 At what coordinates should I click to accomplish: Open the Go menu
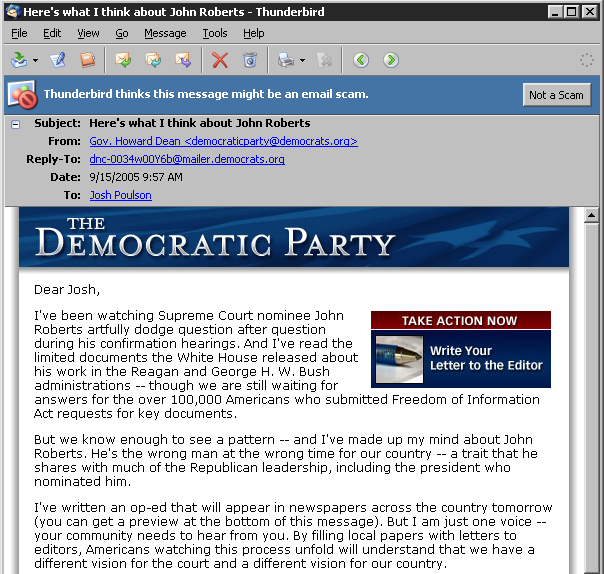point(122,34)
